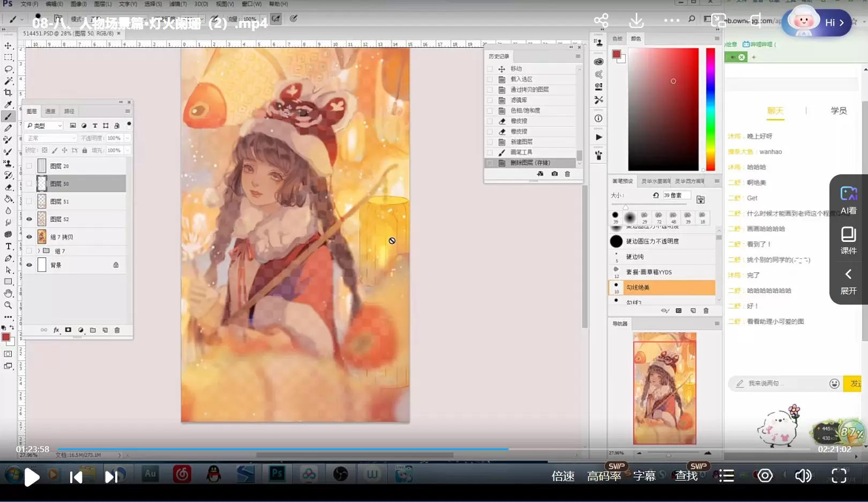Click the rainbow hue slider strip
The height and width of the screenshot is (502, 868).
click(710, 109)
